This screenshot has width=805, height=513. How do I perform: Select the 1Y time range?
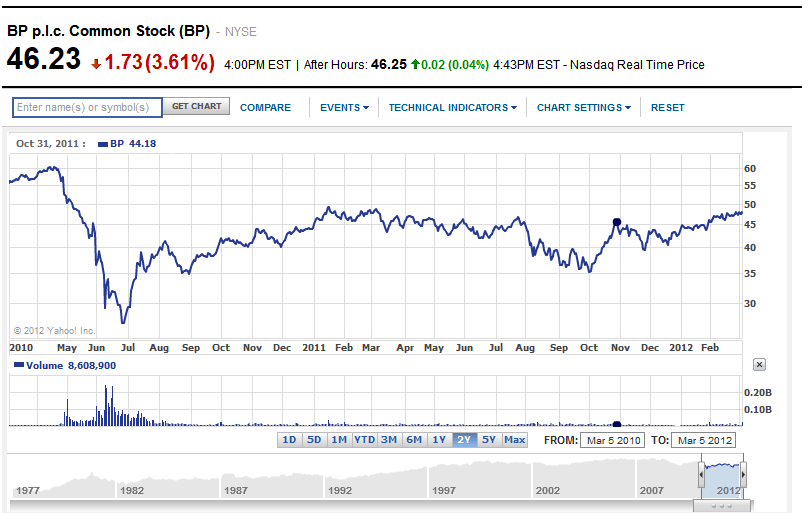pyautogui.click(x=439, y=440)
